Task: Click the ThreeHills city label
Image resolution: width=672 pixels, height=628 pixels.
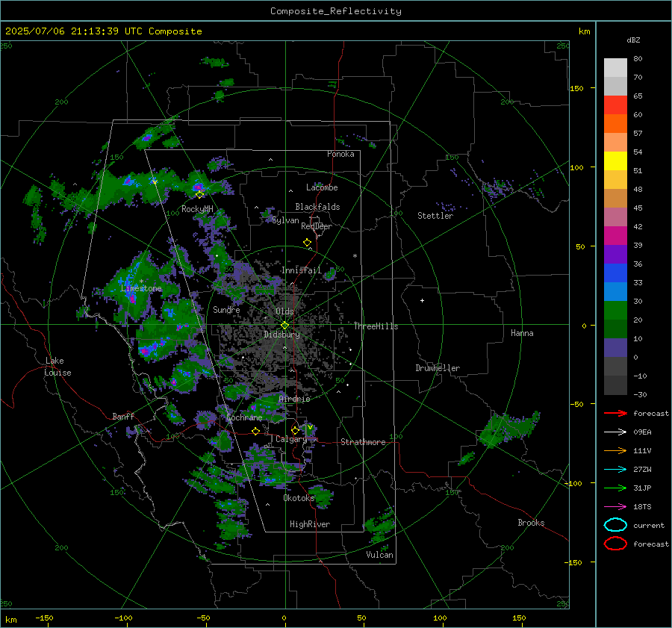Action: pyautogui.click(x=376, y=326)
